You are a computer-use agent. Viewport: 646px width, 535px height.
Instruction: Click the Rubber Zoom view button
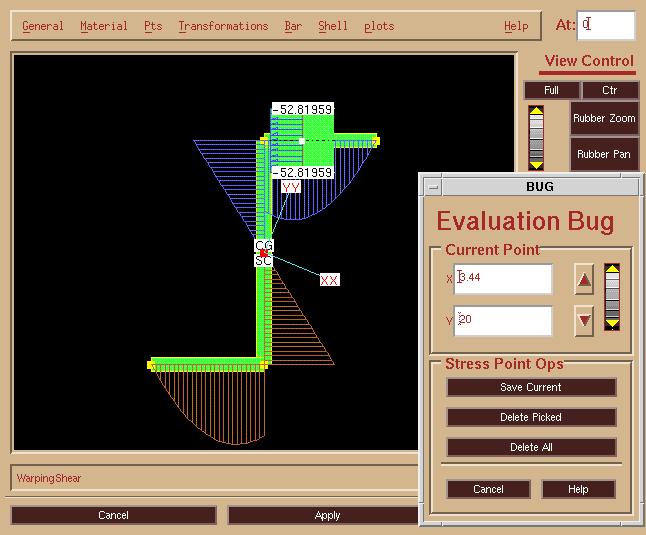tap(604, 118)
